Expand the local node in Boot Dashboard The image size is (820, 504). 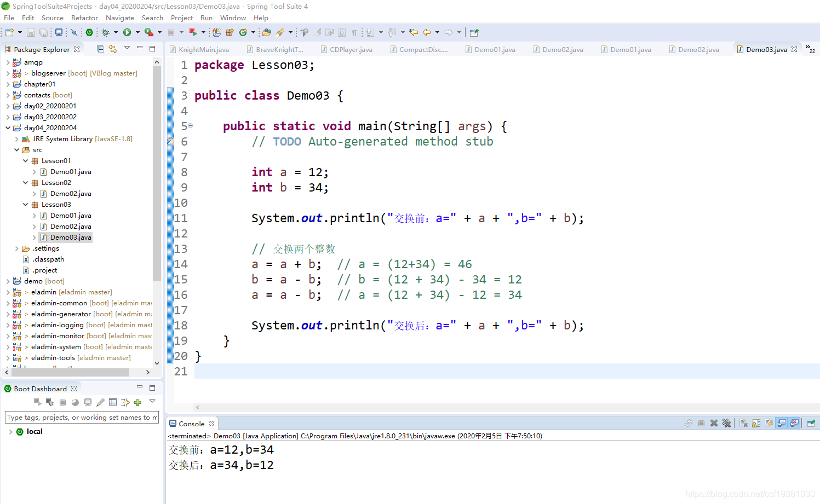pos(10,432)
